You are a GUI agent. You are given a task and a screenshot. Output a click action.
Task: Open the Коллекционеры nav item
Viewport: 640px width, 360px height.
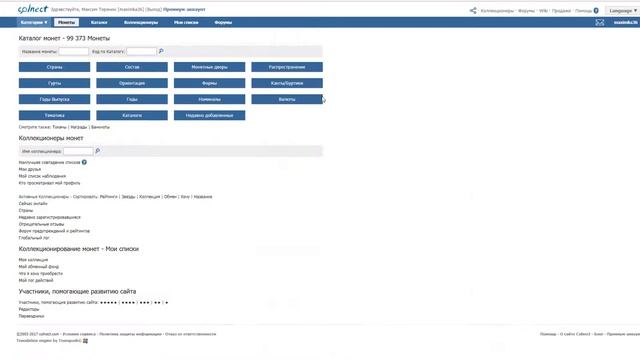(x=141, y=22)
